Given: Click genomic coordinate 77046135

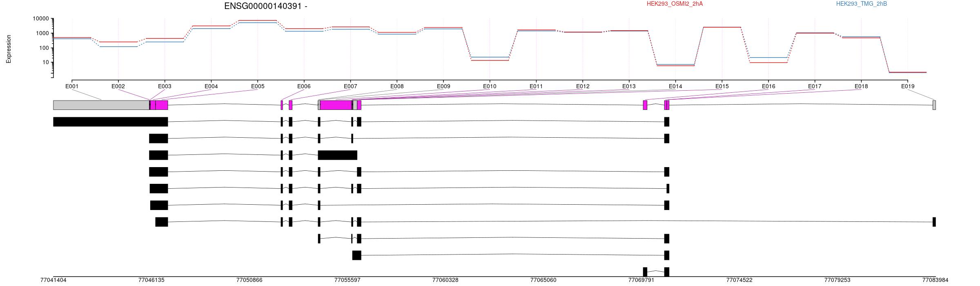Looking at the screenshot, I should [151, 280].
